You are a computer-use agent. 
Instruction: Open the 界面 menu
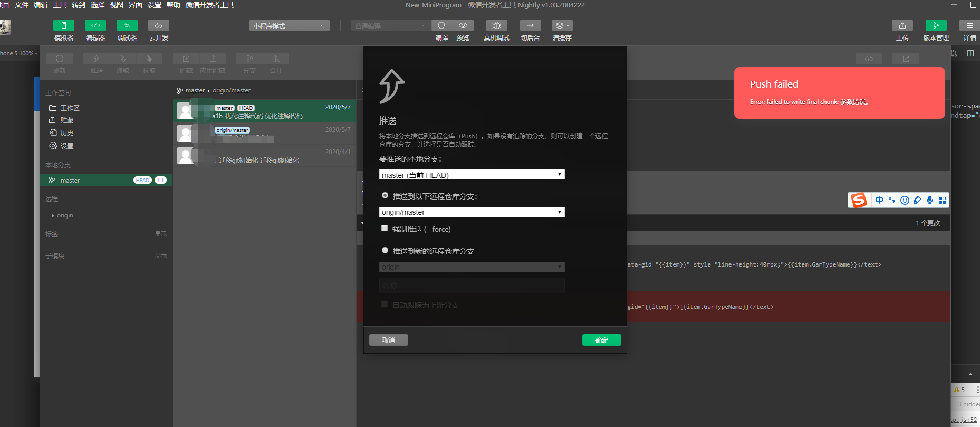pos(136,5)
